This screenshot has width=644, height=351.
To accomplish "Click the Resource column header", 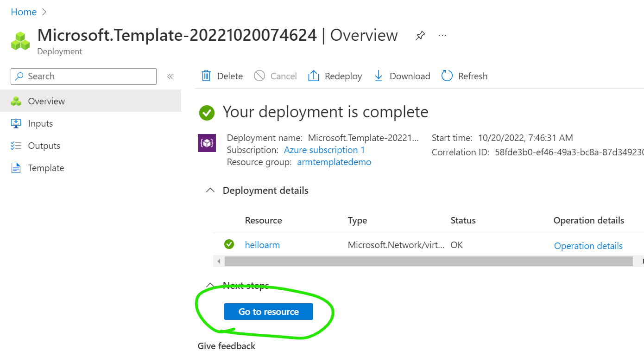I will [264, 220].
